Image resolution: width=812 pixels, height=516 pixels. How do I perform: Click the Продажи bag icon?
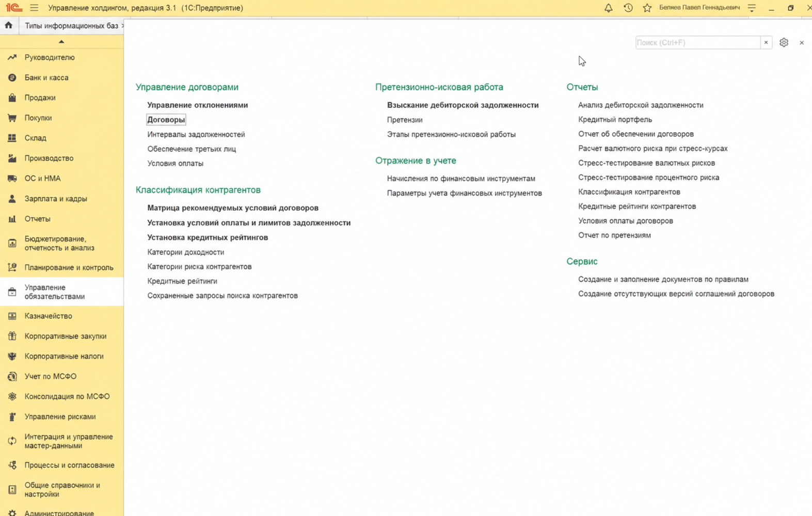(12, 98)
